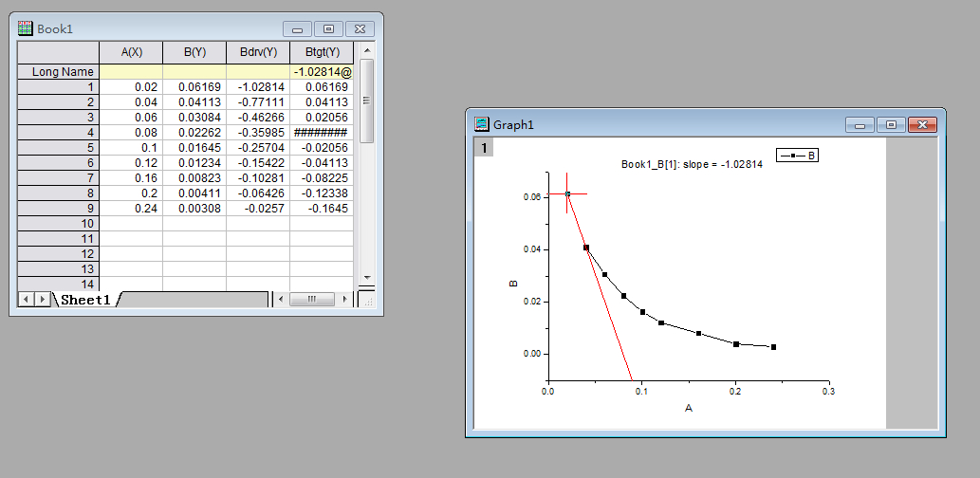This screenshot has width=980, height=478.
Task: Select the Bdrv(Y) column header
Action: 258,52
